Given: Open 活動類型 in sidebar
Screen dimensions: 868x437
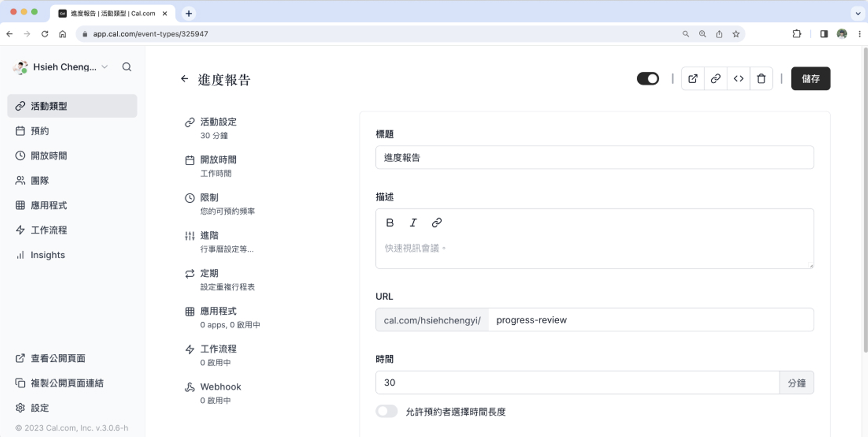Looking at the screenshot, I should click(x=72, y=106).
